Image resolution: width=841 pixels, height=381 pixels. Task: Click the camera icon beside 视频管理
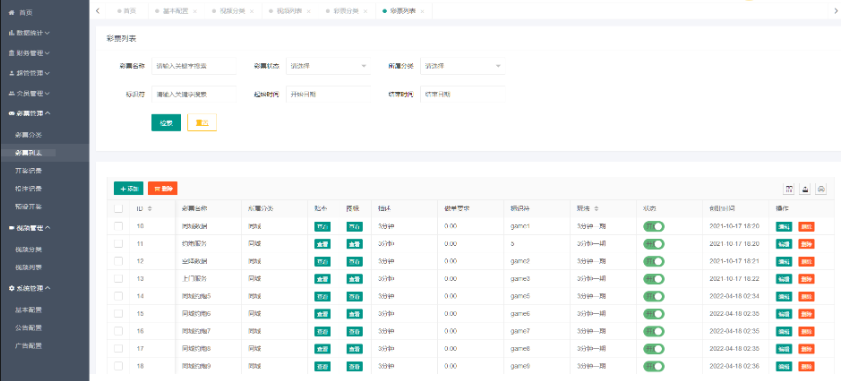click(11, 228)
